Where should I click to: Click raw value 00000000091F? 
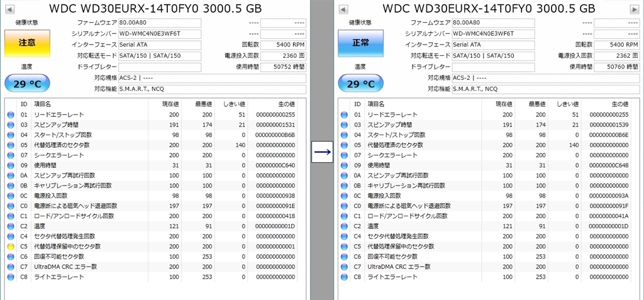pos(609,206)
